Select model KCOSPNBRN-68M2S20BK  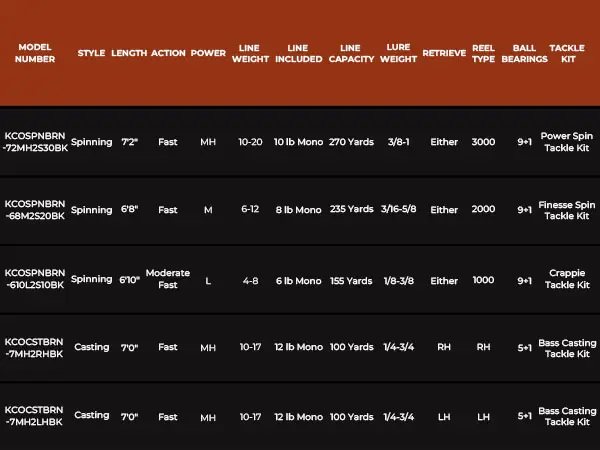[35, 210]
